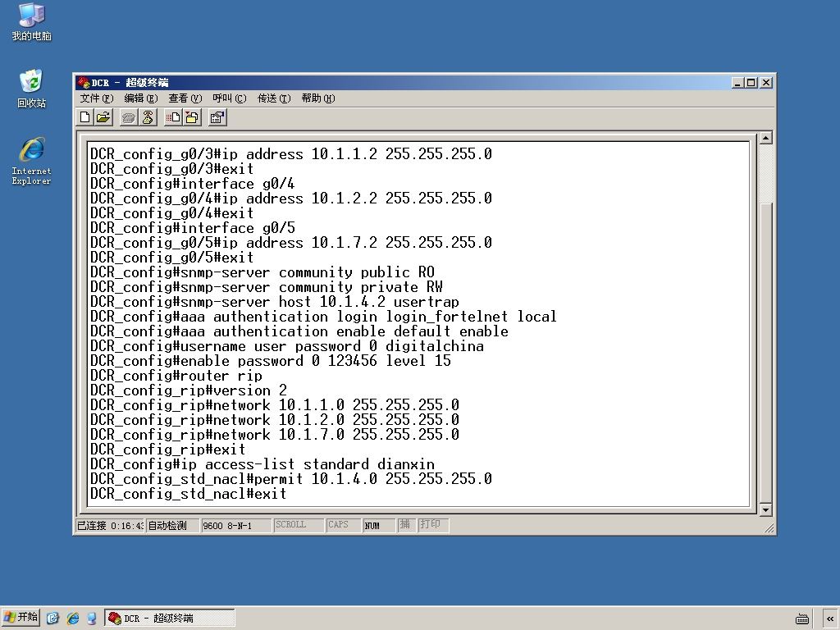Click 'permit 10.1.4.0 255.255.255.0' line
The image size is (840, 630).
tap(291, 478)
